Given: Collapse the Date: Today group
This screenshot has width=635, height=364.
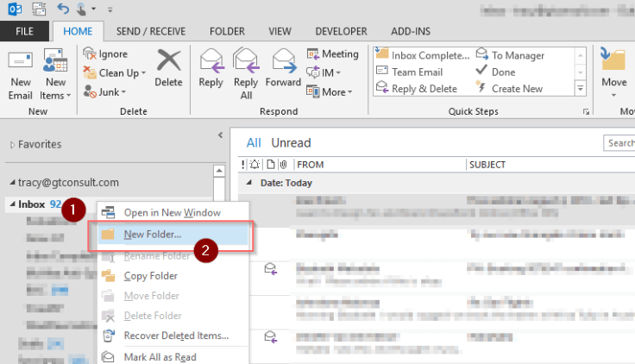Looking at the screenshot, I should click(249, 183).
